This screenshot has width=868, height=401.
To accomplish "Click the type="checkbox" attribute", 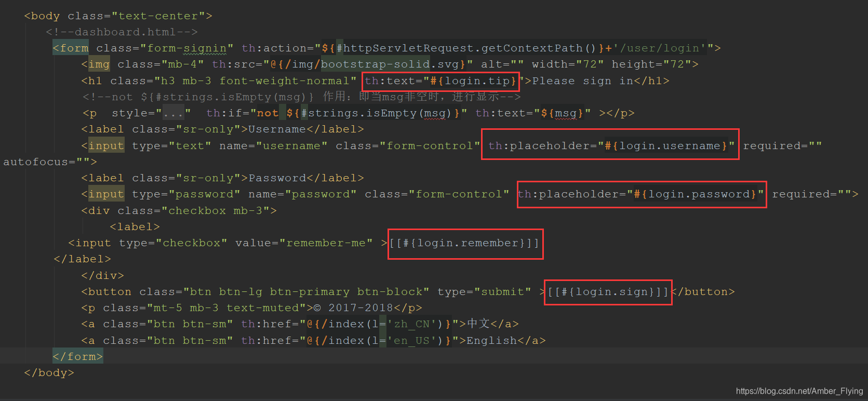I will pos(173,243).
